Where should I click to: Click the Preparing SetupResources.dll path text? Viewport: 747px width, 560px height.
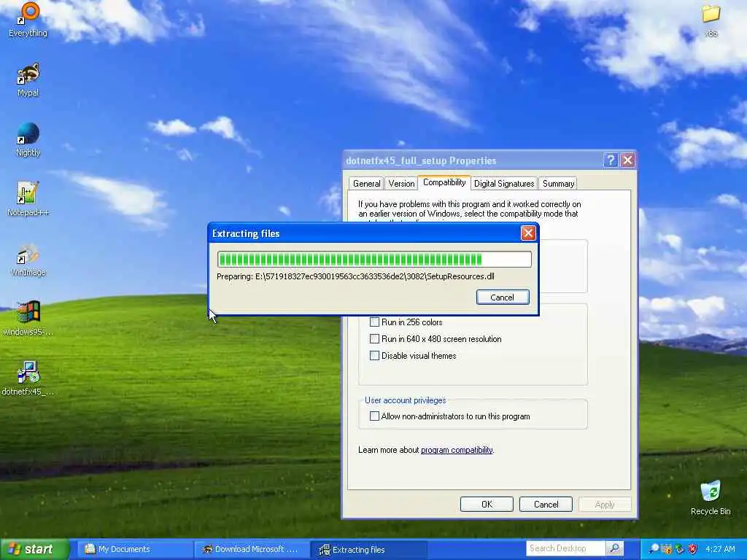click(355, 276)
